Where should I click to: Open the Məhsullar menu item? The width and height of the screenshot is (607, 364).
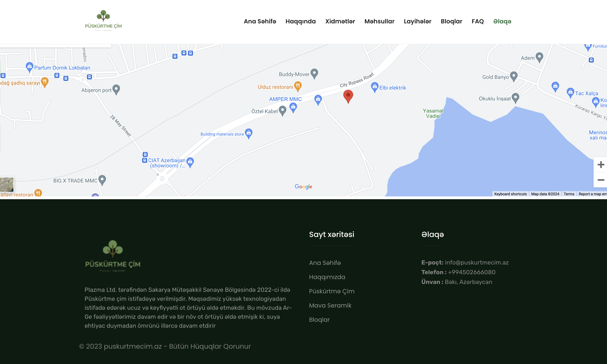(x=379, y=21)
